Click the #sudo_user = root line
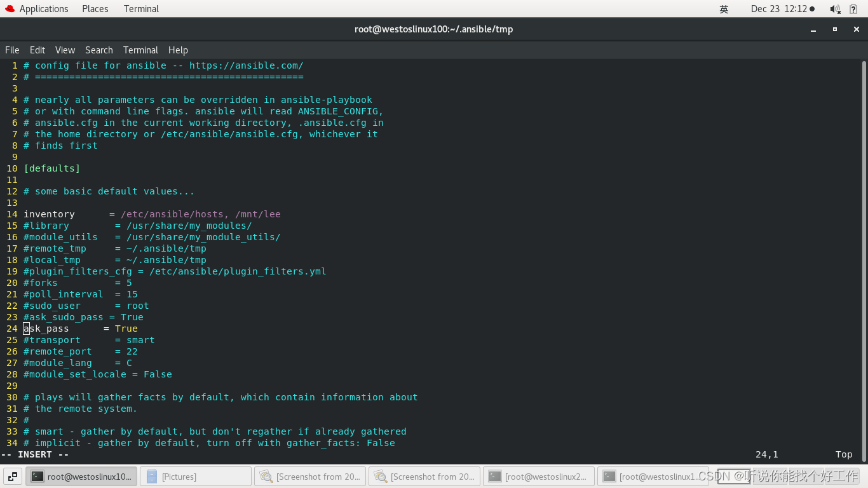 pyautogui.click(x=86, y=306)
